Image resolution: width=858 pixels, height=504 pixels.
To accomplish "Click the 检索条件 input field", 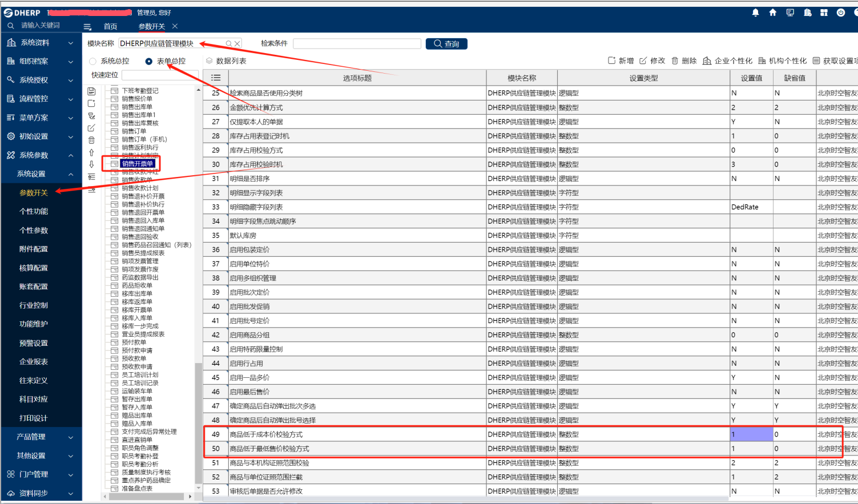I will point(357,44).
